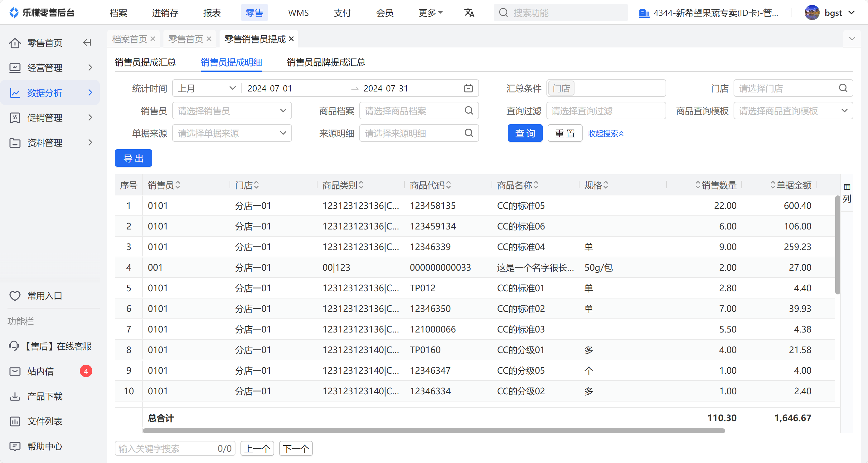Open 上月 time period dropdown
The image size is (868, 463).
[x=206, y=88]
